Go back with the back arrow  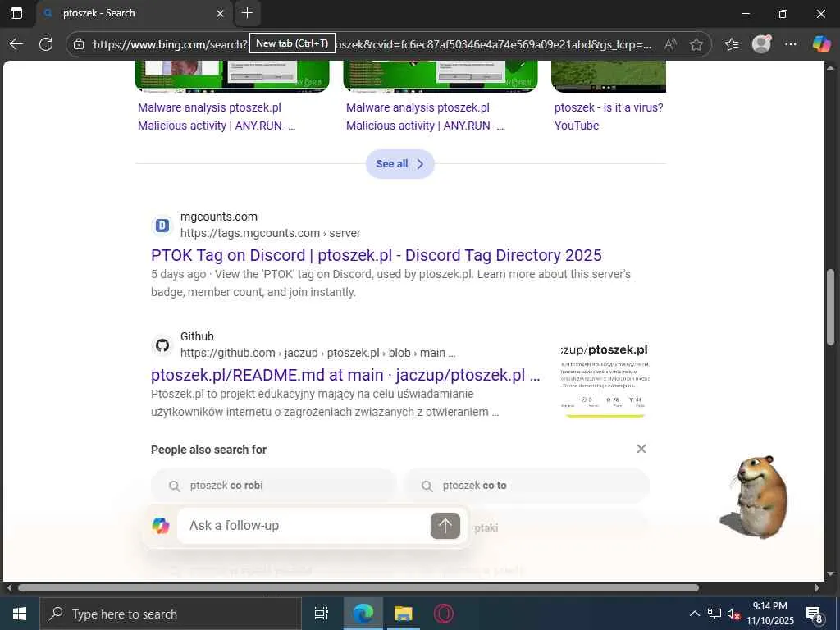pyautogui.click(x=16, y=44)
